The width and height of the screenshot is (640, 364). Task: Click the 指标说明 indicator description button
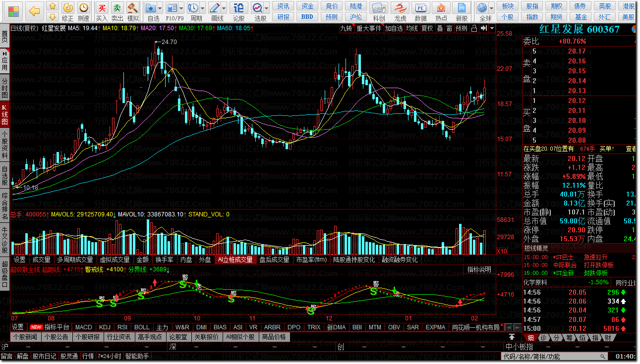click(479, 269)
